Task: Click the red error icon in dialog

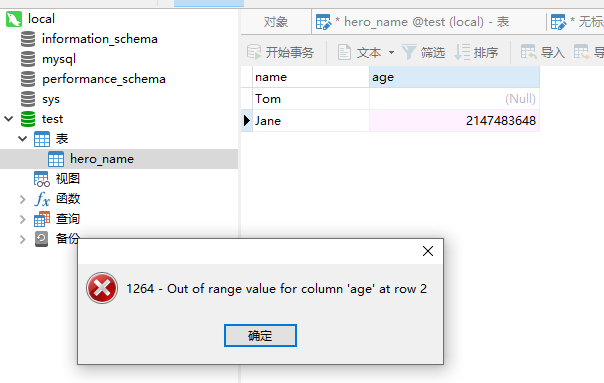Action: click(x=102, y=288)
